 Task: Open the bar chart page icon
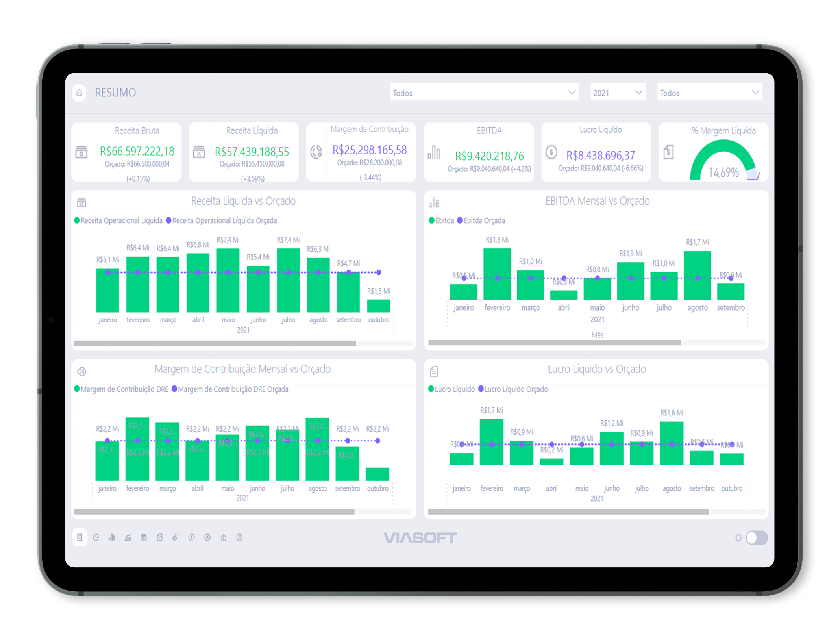pos(112,537)
